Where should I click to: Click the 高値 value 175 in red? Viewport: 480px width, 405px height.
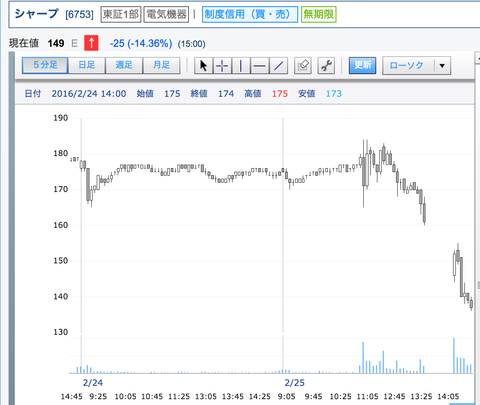point(280,94)
